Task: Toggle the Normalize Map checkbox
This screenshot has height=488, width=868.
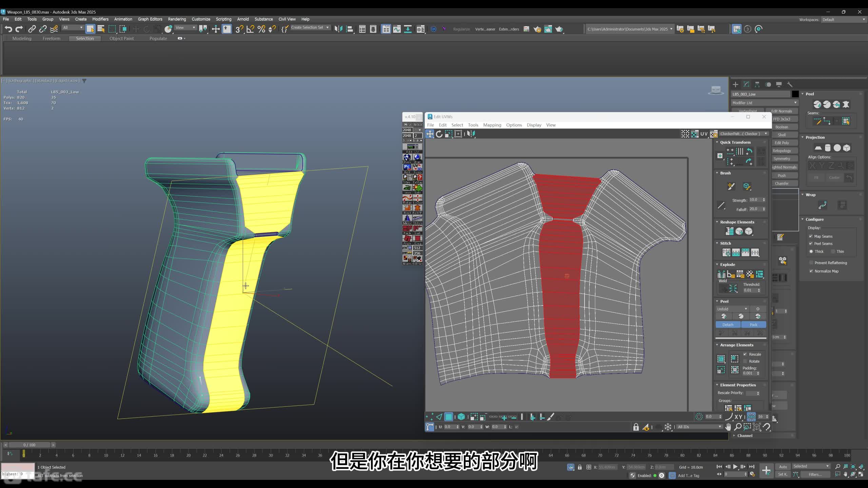Action: click(x=811, y=271)
